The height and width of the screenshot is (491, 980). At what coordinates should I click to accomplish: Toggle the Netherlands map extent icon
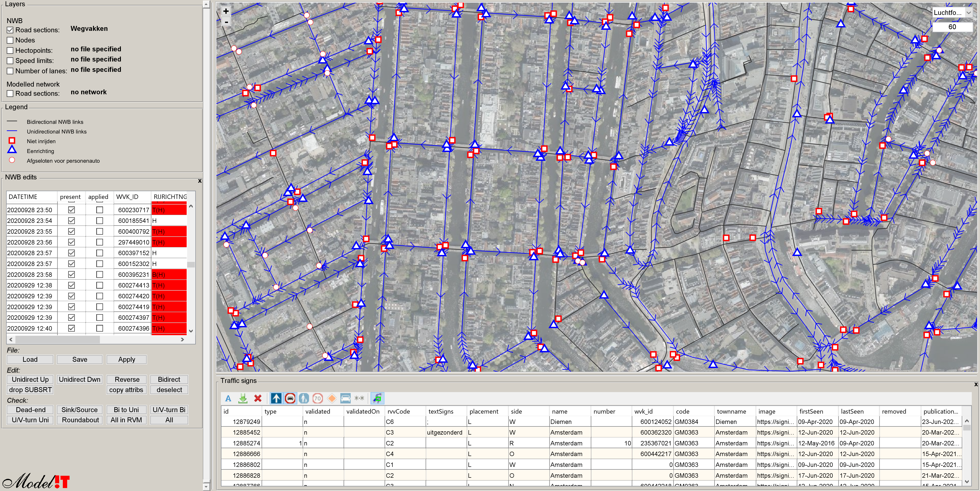click(x=377, y=398)
